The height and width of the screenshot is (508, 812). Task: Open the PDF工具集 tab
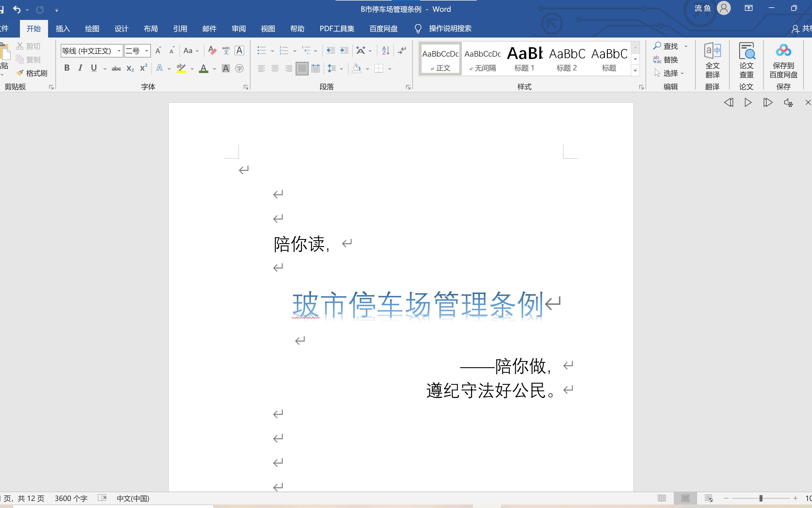pos(337,28)
